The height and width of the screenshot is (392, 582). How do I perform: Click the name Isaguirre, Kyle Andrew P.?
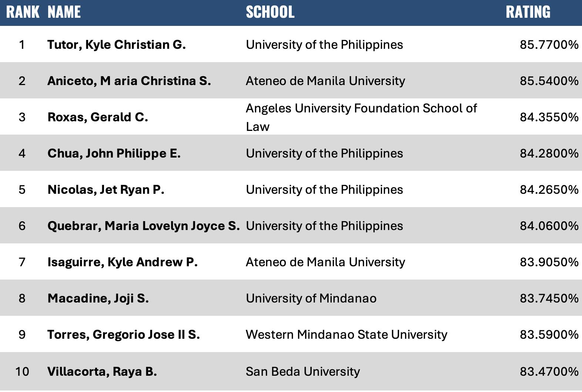click(x=122, y=262)
